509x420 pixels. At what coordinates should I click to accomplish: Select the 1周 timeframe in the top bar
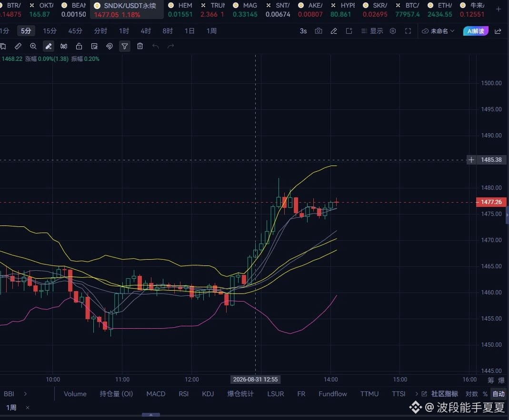(211, 31)
